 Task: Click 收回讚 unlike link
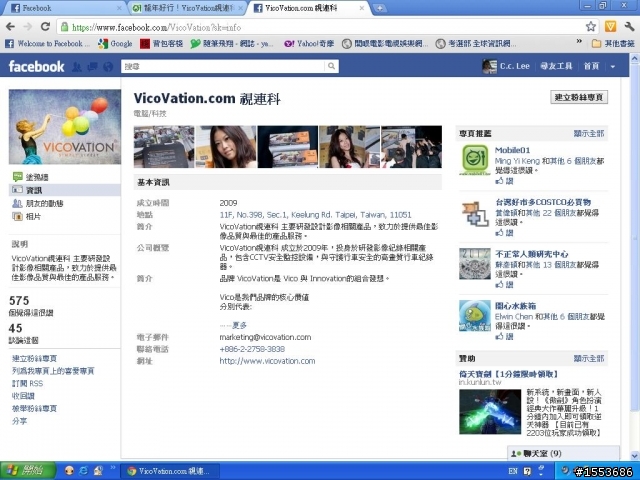tap(23, 396)
